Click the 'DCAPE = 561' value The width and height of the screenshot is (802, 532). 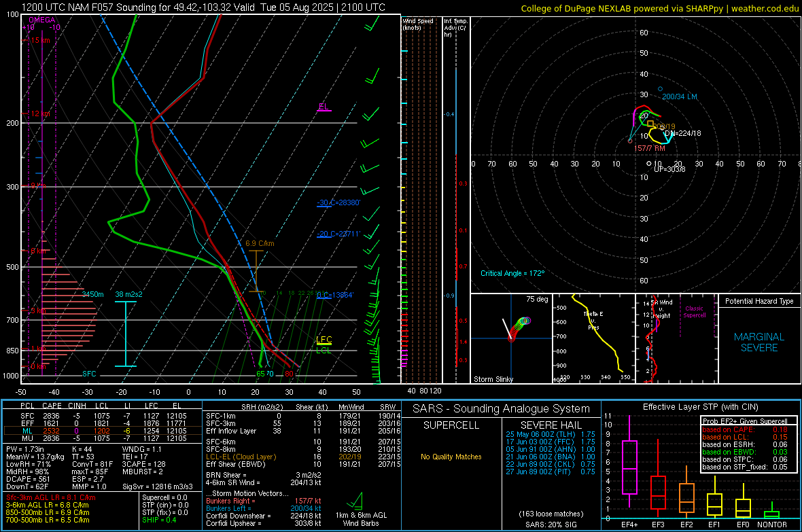click(28, 479)
